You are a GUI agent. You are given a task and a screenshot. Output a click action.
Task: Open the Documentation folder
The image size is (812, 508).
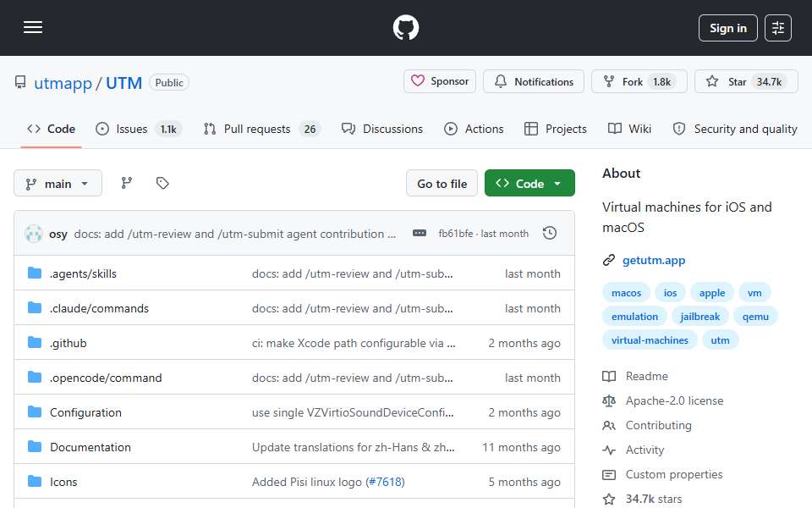click(x=91, y=447)
